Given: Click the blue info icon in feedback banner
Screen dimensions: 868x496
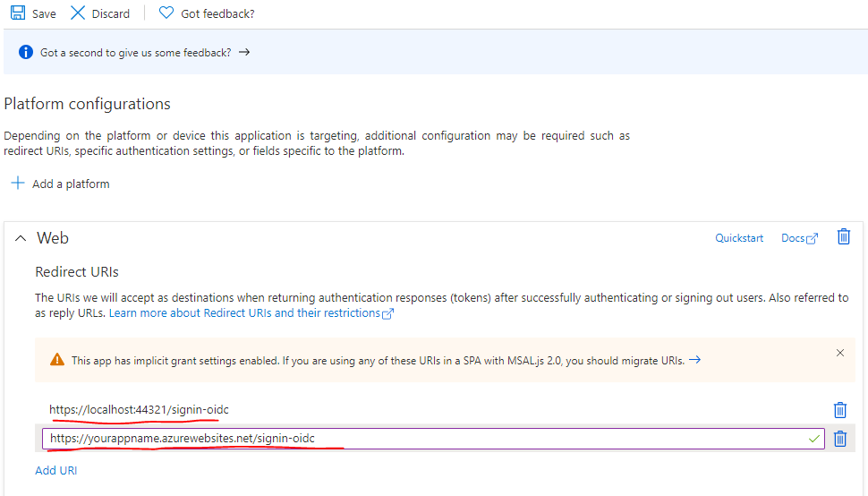Looking at the screenshot, I should (25, 53).
